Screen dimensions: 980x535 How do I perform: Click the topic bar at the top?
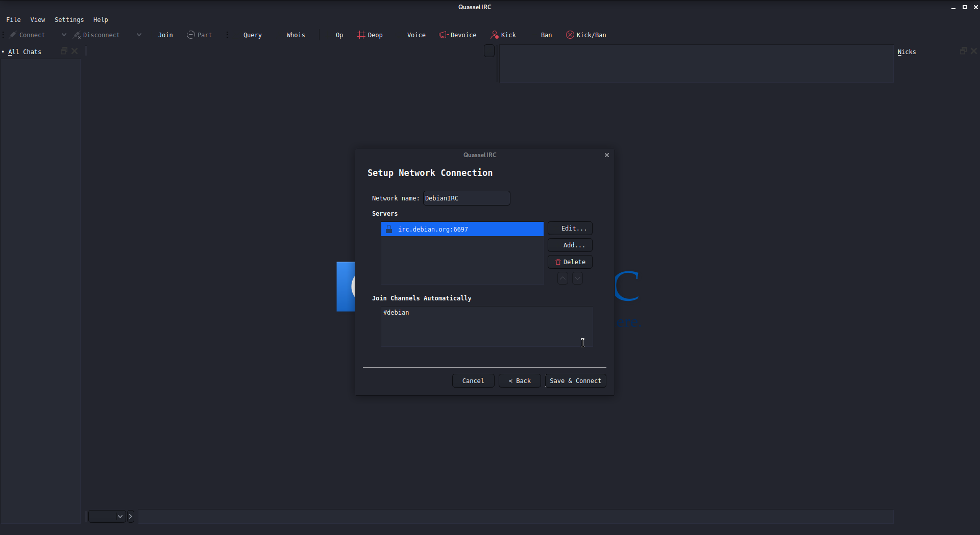tap(696, 64)
